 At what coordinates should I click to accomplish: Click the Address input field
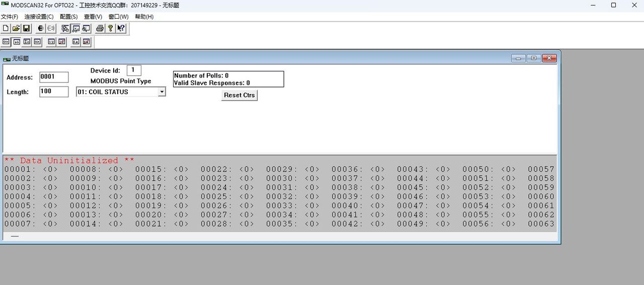click(x=54, y=77)
